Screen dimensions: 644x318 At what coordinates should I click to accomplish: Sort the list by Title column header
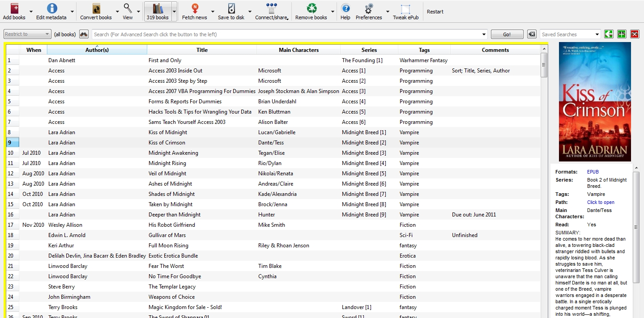click(x=202, y=50)
